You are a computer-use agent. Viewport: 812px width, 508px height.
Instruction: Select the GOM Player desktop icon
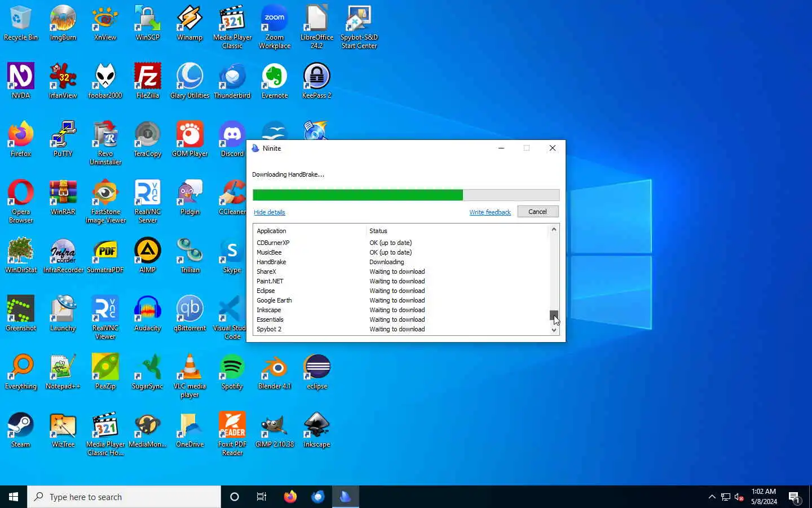(x=190, y=139)
